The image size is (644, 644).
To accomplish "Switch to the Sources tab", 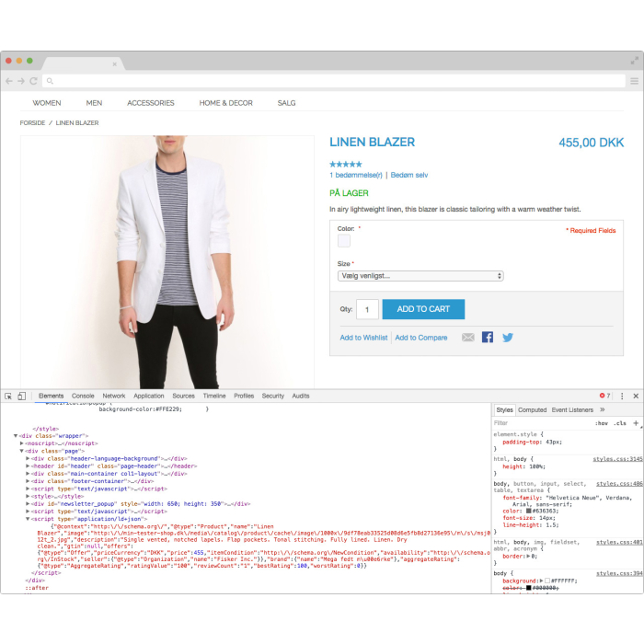I will tap(184, 396).
